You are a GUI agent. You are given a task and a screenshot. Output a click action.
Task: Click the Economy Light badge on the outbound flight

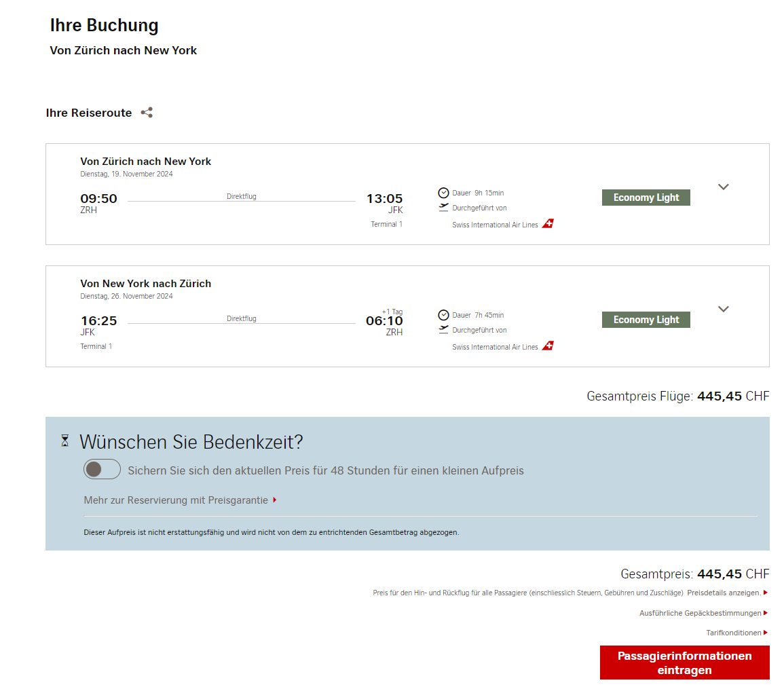(x=646, y=198)
